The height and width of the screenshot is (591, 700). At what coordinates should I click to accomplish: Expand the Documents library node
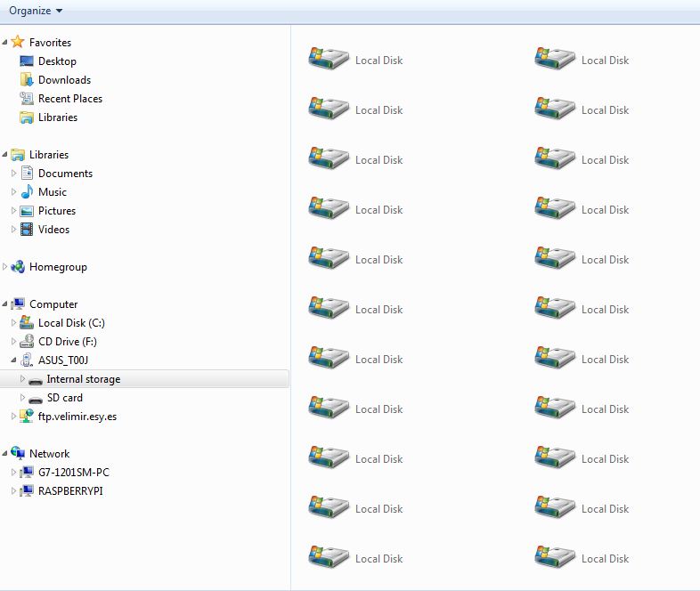coord(13,173)
